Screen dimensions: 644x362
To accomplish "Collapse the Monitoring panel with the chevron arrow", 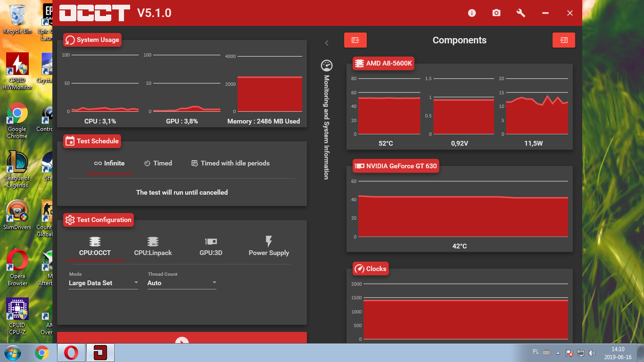I will [x=326, y=43].
